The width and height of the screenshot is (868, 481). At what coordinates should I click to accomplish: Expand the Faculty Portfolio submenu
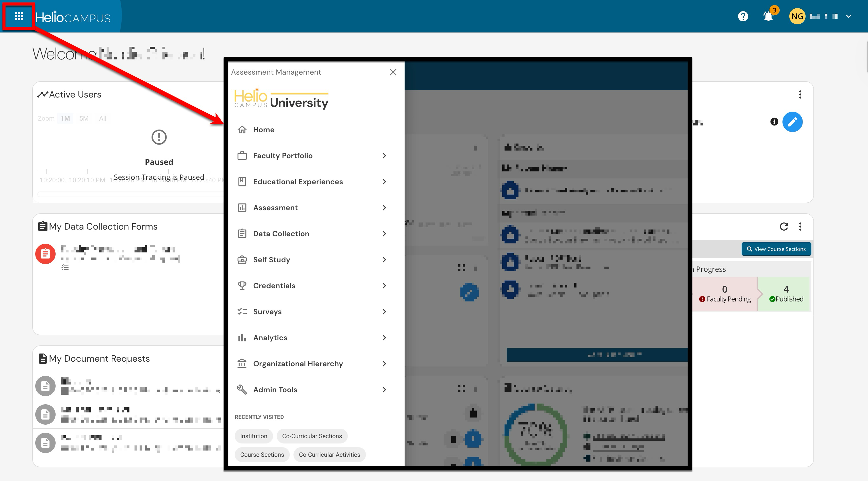384,156
